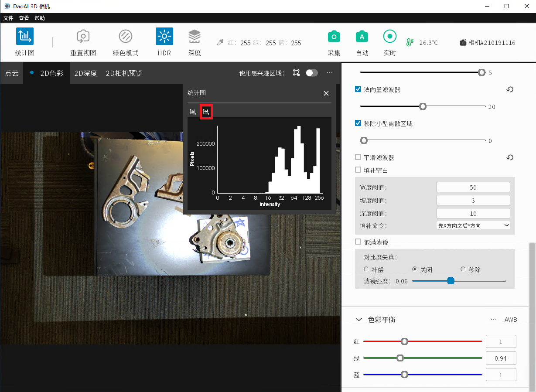
Task: Click the 自动 auto capture icon
Action: 362,37
